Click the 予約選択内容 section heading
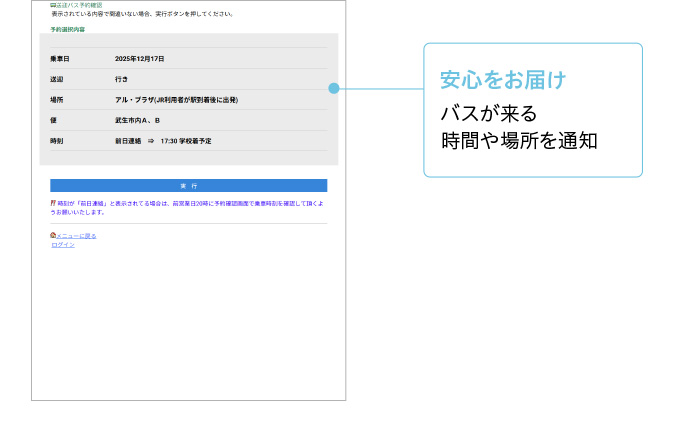Image resolution: width=674 pixels, height=446 pixels. 68,30
